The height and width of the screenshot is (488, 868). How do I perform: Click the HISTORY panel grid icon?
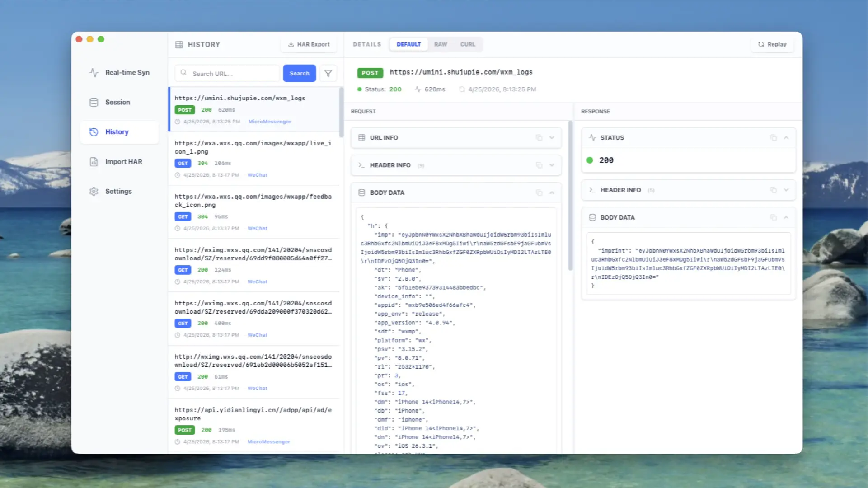point(179,44)
